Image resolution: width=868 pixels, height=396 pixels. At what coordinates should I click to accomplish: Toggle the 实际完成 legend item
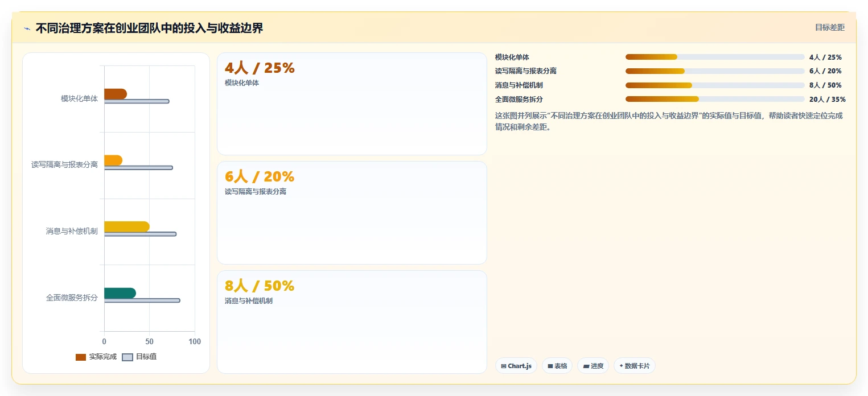[x=96, y=357]
